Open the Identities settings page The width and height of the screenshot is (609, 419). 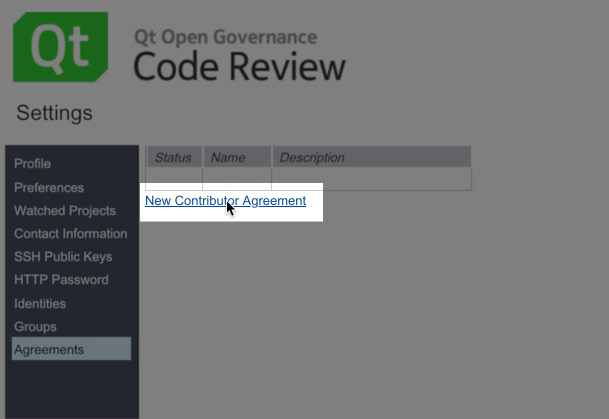[40, 304]
